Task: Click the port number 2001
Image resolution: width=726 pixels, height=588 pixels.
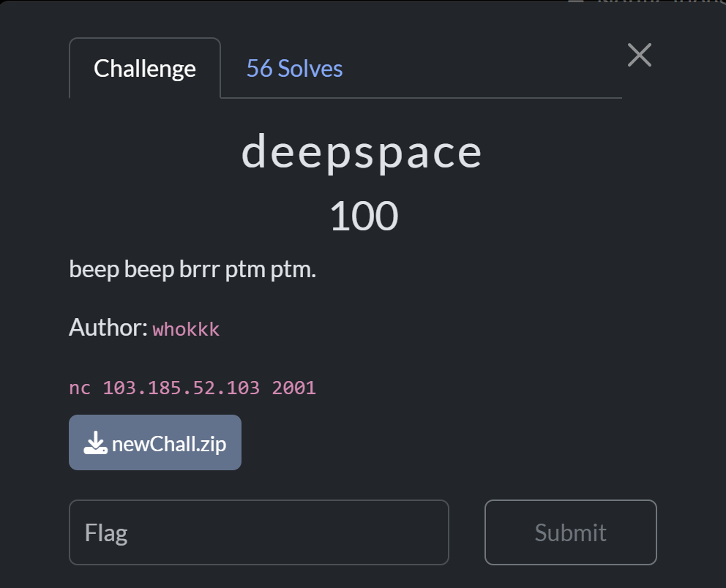Action: click(293, 387)
